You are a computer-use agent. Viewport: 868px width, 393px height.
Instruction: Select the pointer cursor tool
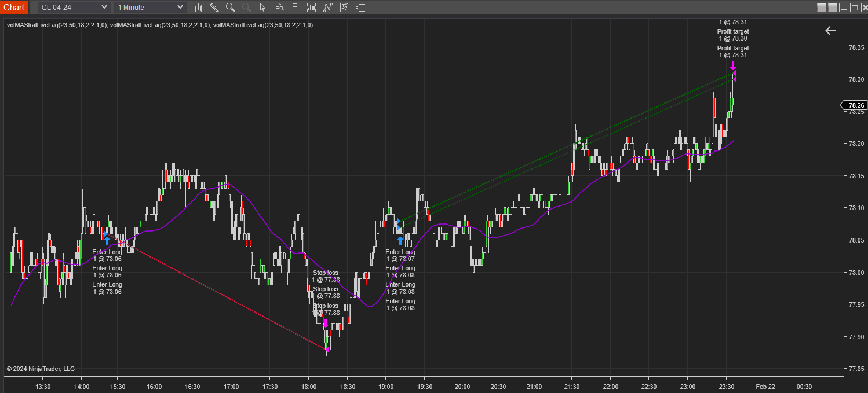262,8
